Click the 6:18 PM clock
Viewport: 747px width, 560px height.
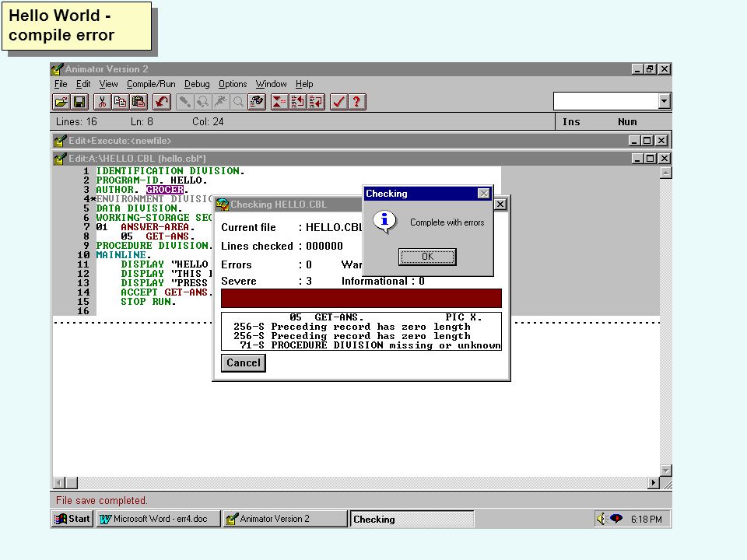click(x=646, y=519)
